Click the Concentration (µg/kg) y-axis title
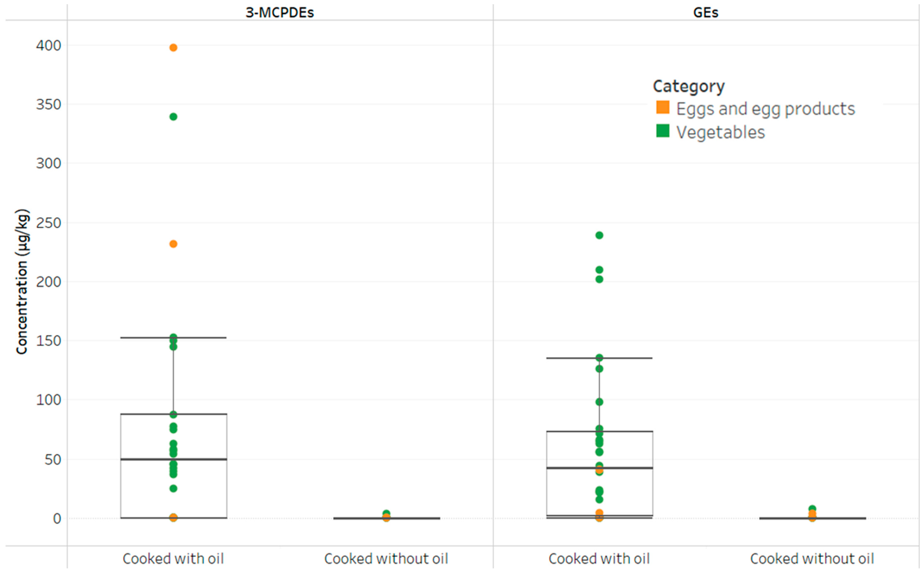Viewport: 924px width, 575px height. [22, 281]
